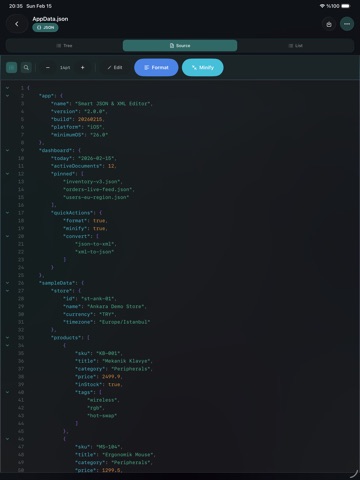Click the "Ergonomik Mouse" title value
This screenshot has width=360, height=480.
pyautogui.click(x=128, y=455)
